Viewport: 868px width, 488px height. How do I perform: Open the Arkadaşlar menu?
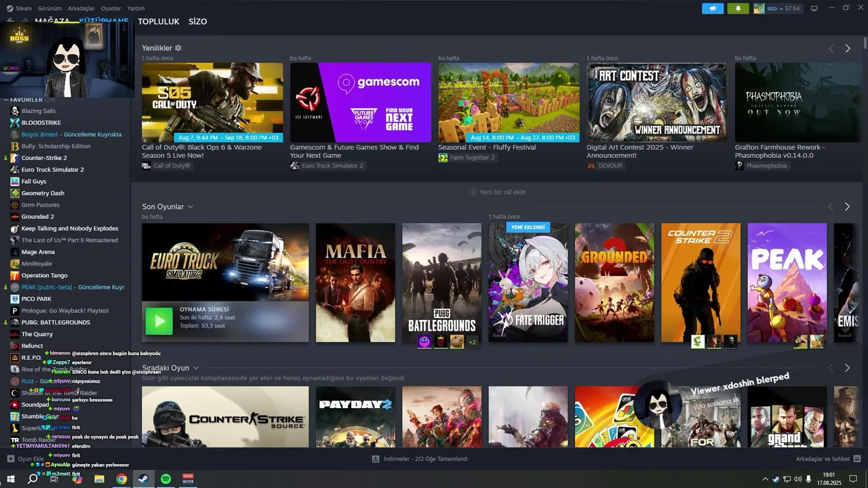[81, 8]
